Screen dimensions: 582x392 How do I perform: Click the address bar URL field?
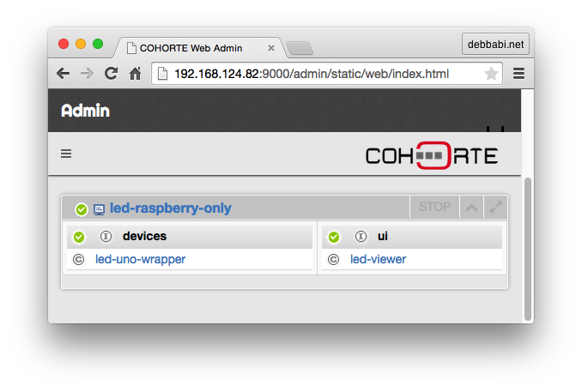(311, 74)
